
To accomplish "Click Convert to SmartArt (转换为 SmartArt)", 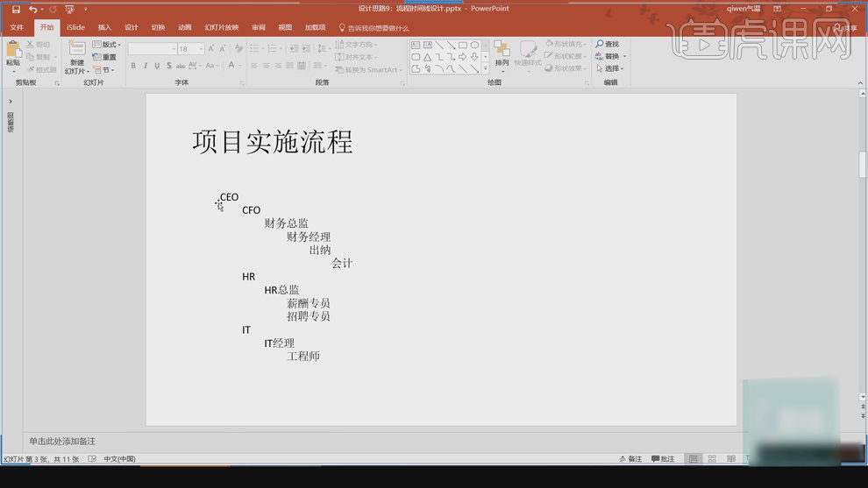I will coord(368,70).
